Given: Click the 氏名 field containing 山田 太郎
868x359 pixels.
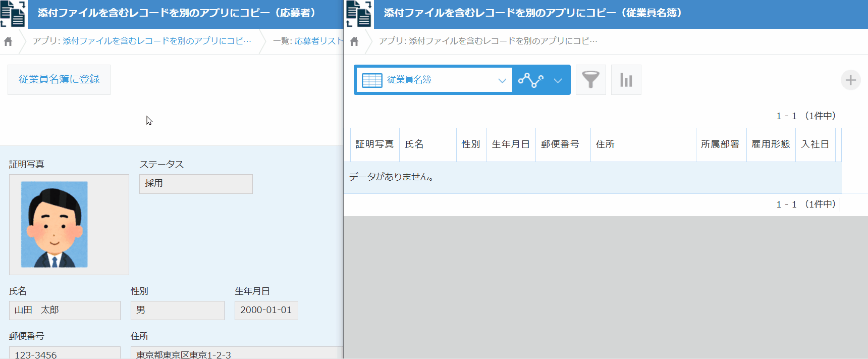Looking at the screenshot, I should [65, 310].
